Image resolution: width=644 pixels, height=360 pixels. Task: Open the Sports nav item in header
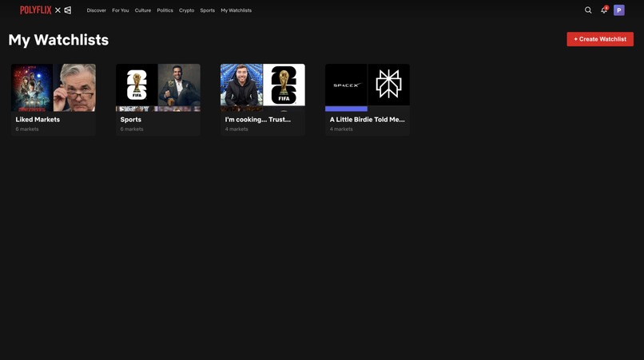click(x=208, y=10)
